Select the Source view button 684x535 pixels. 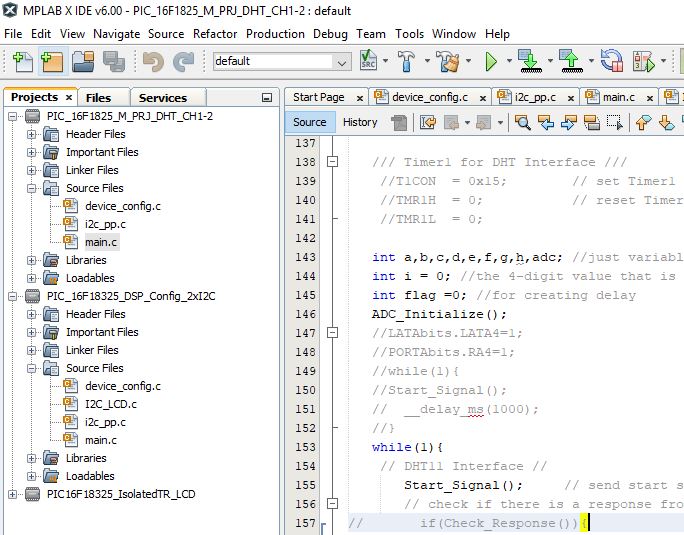[x=310, y=122]
